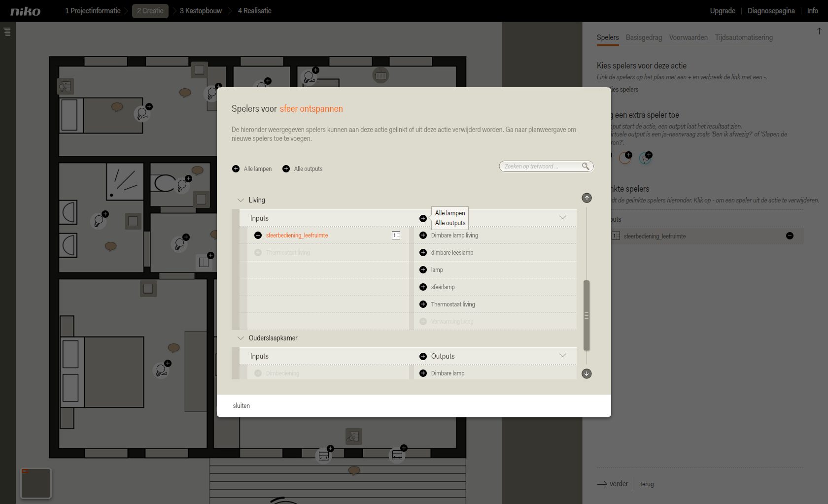Click the left blinds icon below floor plan
Image resolution: width=828 pixels, height=504 pixels.
click(324, 455)
